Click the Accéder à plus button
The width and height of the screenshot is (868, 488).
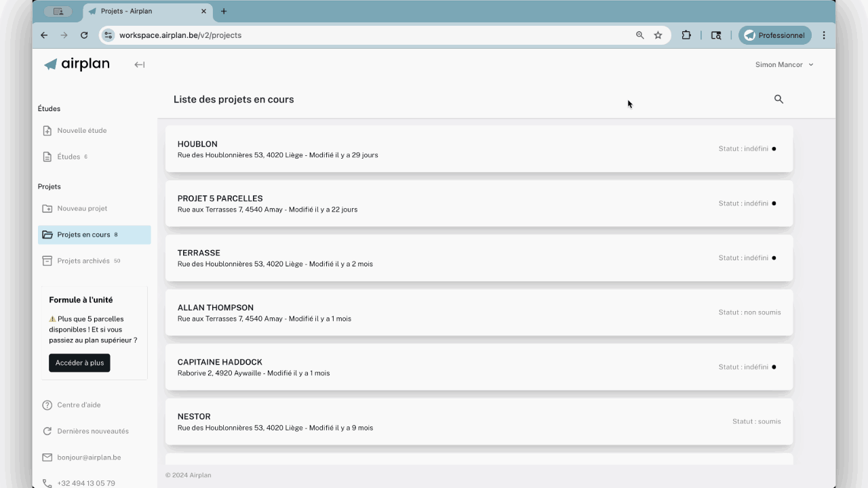(x=79, y=363)
